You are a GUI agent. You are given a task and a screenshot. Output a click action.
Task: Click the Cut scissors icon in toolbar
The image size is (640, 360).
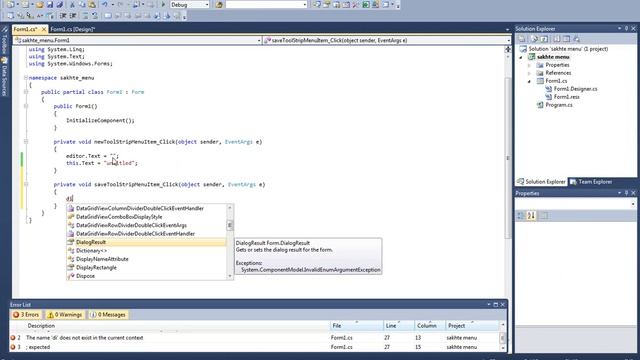[72, 5]
